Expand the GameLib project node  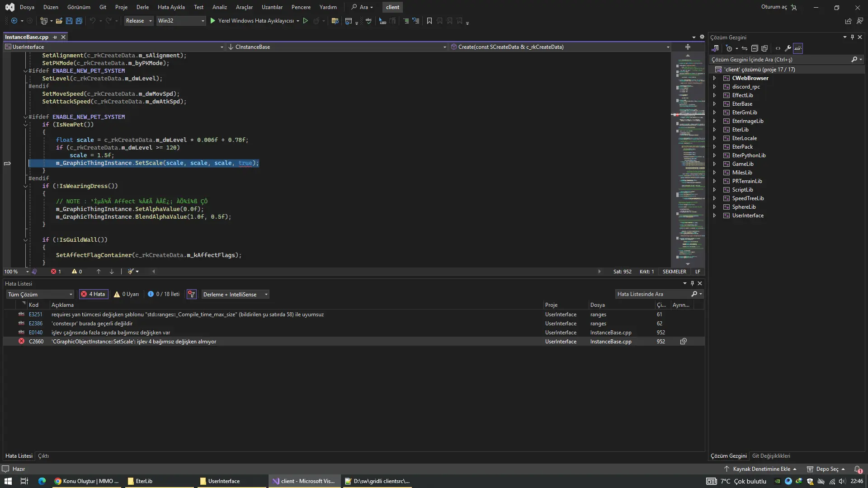tap(714, 164)
